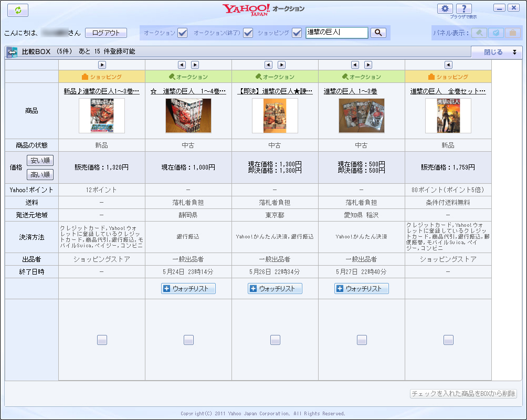Run the search with the magnifying glass icon
This screenshot has width=527, height=420.
[x=377, y=33]
